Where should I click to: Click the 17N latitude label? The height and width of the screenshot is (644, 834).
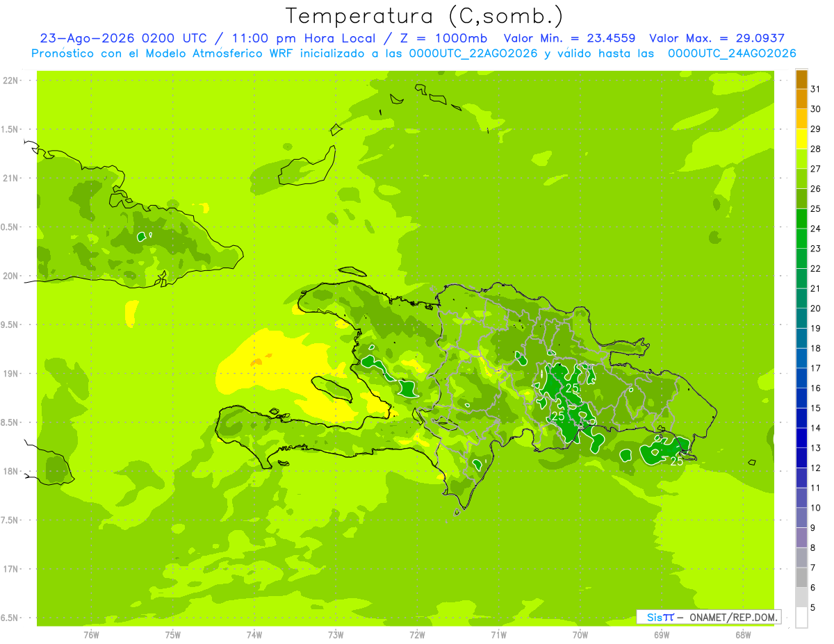pos(11,570)
